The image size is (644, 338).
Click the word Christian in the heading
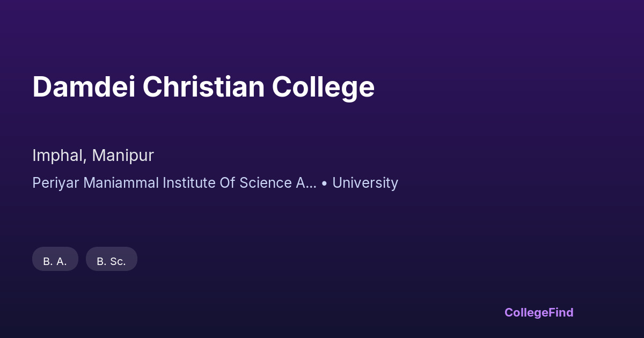[x=203, y=87]
